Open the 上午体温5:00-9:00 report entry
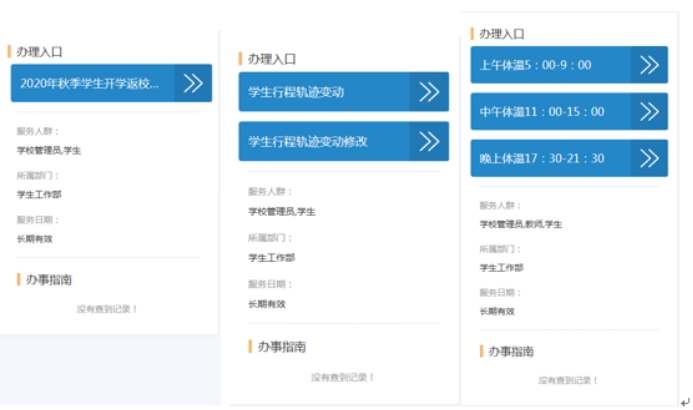693x410 pixels. pyautogui.click(x=535, y=65)
